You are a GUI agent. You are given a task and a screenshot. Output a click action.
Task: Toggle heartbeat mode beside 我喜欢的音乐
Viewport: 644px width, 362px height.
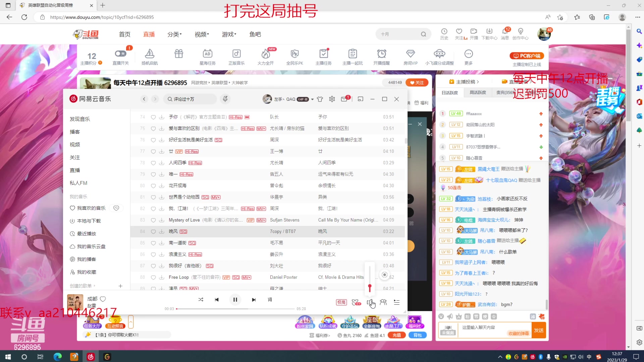point(116,208)
